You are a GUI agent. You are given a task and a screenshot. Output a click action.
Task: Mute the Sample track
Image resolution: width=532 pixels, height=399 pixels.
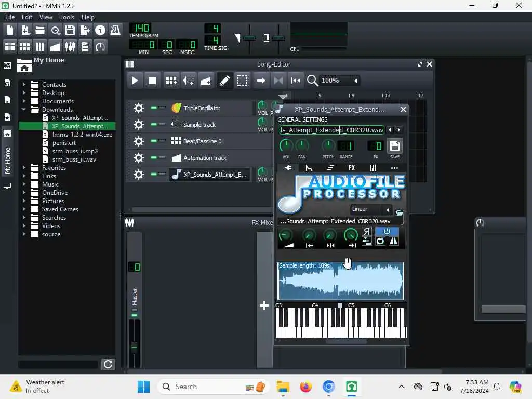coord(154,124)
